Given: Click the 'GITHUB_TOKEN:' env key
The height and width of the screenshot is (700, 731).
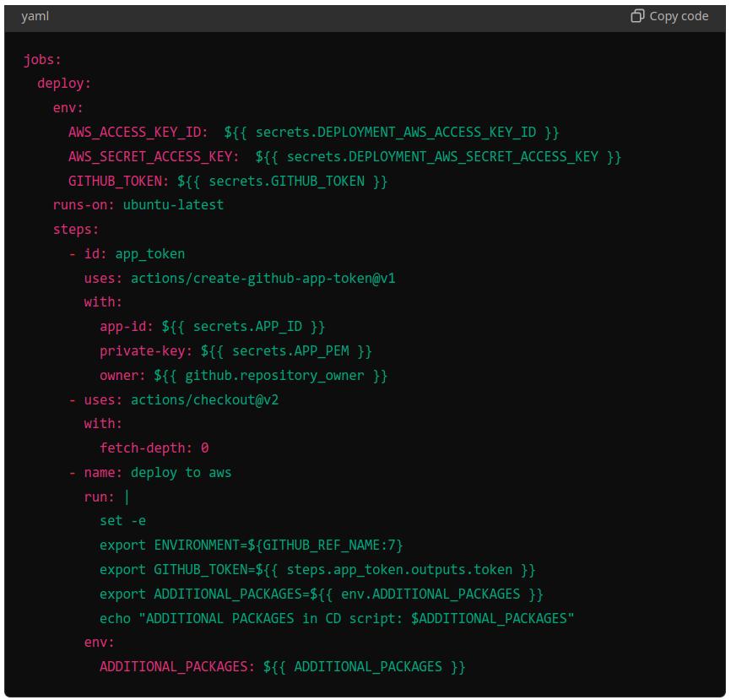Looking at the screenshot, I should click(118, 181).
